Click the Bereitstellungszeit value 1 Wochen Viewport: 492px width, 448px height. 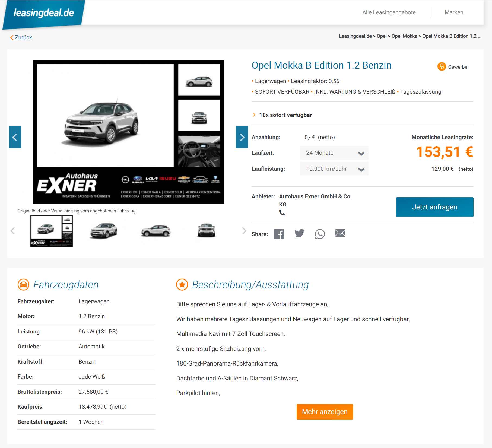pos(91,422)
